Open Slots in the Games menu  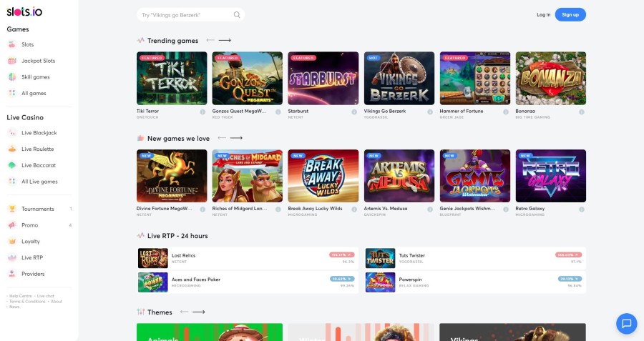[x=27, y=44]
